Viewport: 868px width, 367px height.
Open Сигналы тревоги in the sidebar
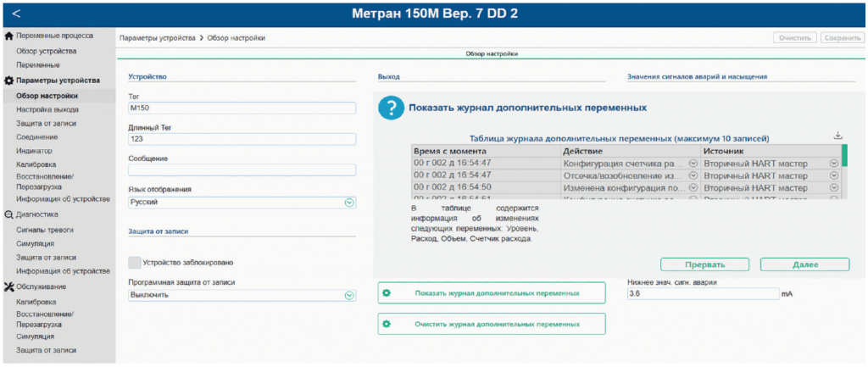coord(45,230)
